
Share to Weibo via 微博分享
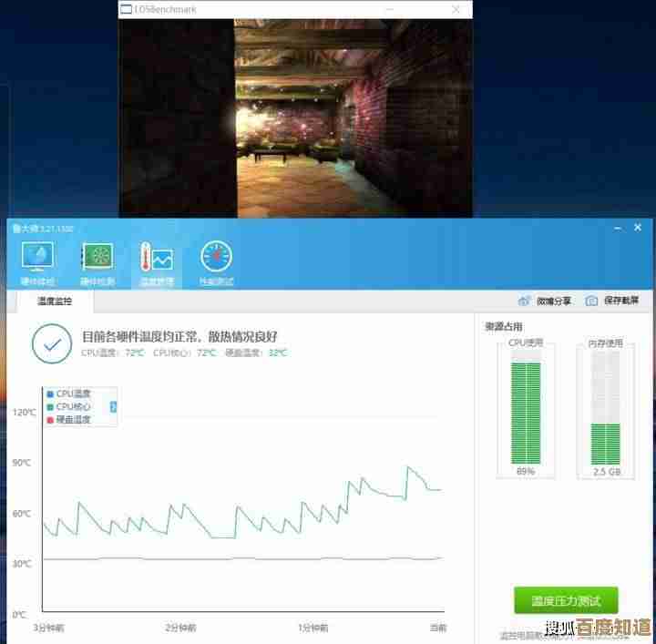544,301
